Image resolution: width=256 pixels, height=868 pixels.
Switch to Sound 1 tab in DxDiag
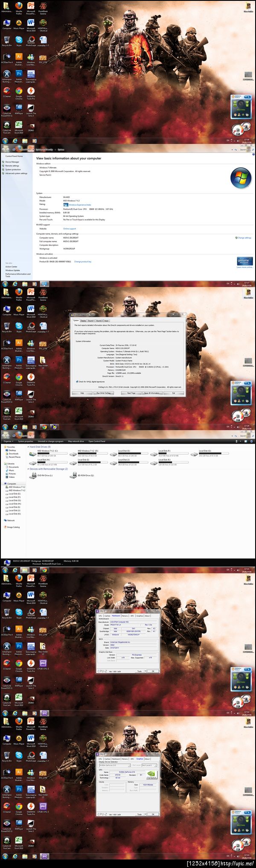point(90,320)
